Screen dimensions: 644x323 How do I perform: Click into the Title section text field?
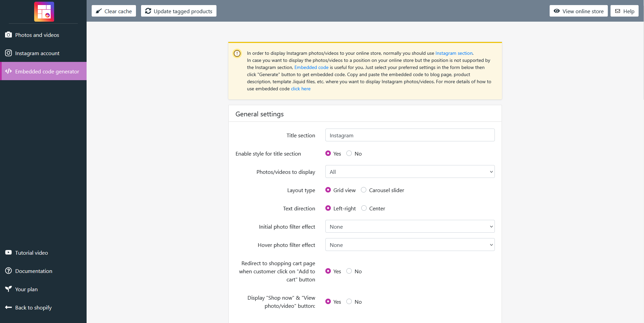pos(410,135)
